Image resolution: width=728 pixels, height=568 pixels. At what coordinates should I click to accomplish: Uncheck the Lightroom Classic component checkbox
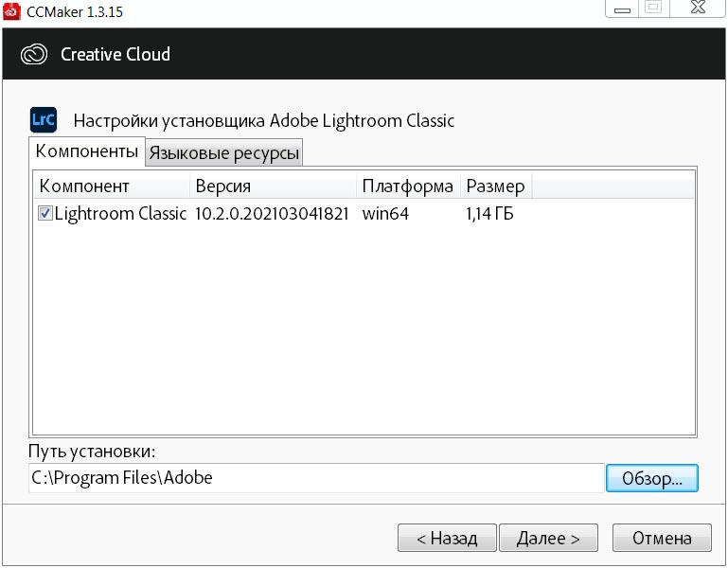pos(45,214)
